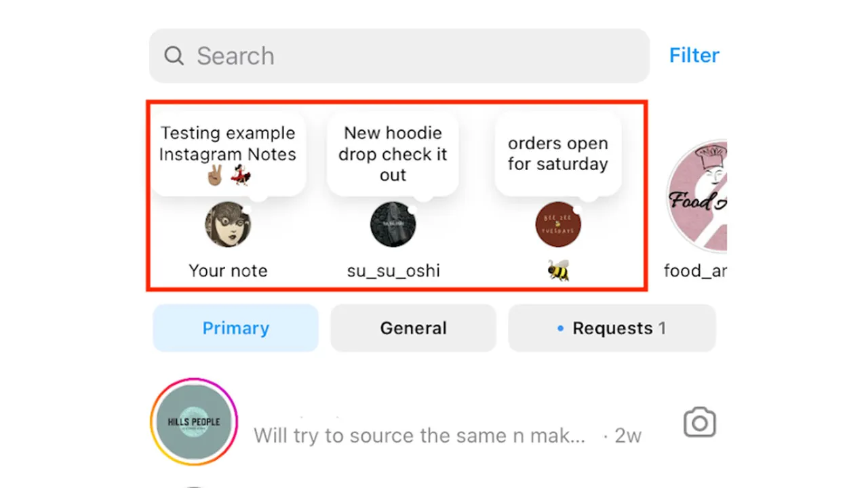Open your note profile picture
The image size is (868, 488).
coord(228,226)
